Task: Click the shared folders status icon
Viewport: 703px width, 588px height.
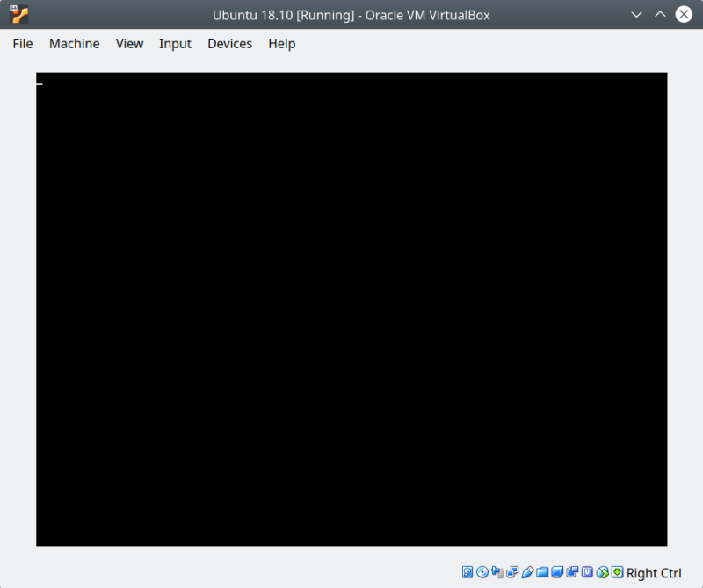Action: (x=541, y=572)
